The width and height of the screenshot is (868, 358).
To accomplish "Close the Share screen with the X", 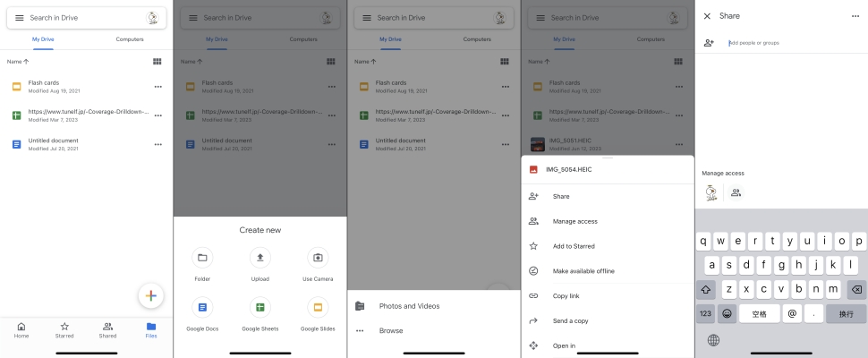I will click(x=707, y=16).
